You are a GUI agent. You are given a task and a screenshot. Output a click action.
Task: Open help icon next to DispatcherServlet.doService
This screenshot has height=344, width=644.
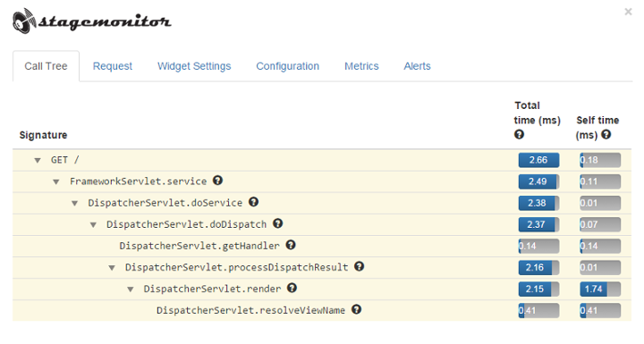click(254, 202)
